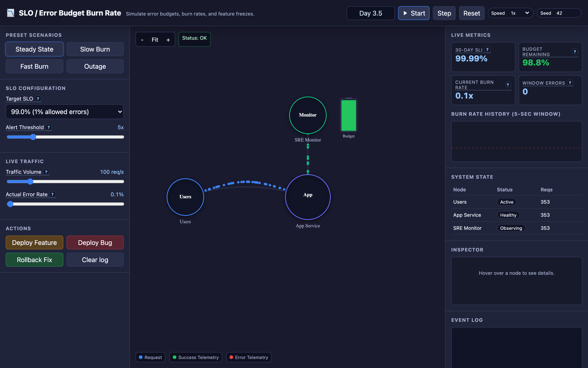Click the Success Telemetry legend item
588x368 pixels.
pyautogui.click(x=196, y=357)
